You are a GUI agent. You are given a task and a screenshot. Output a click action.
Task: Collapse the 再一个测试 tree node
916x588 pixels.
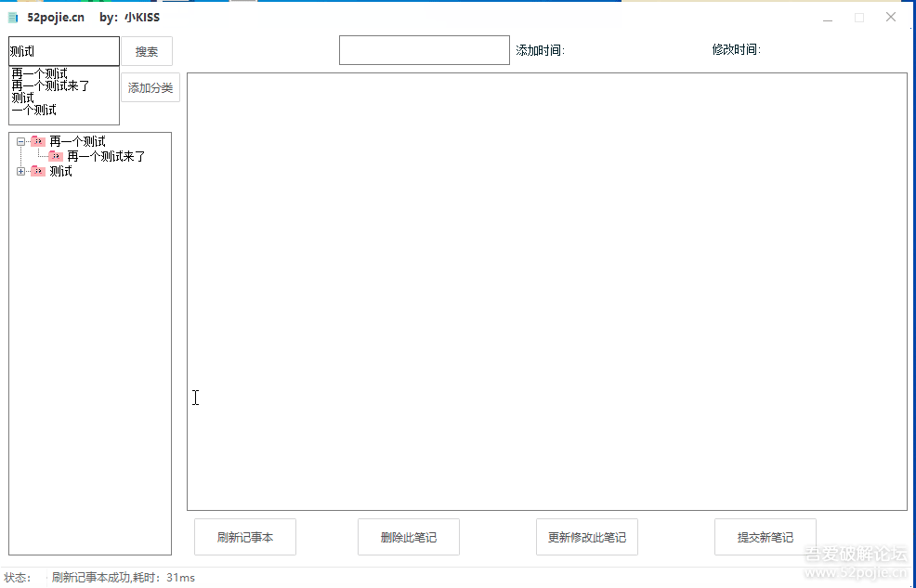click(21, 141)
